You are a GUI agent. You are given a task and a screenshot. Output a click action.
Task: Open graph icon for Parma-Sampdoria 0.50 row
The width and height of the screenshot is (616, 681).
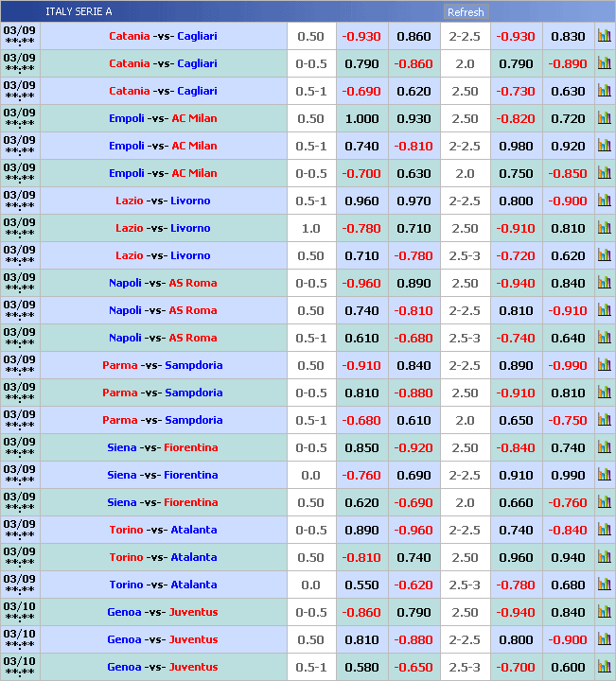tap(605, 365)
